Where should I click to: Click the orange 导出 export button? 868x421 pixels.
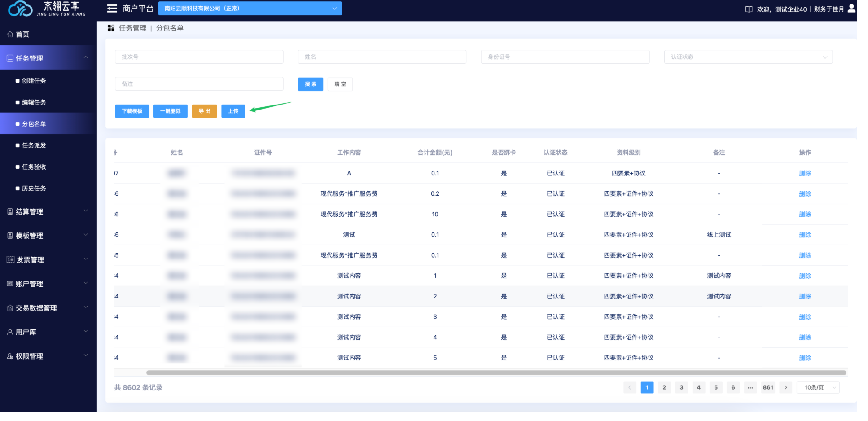click(204, 111)
